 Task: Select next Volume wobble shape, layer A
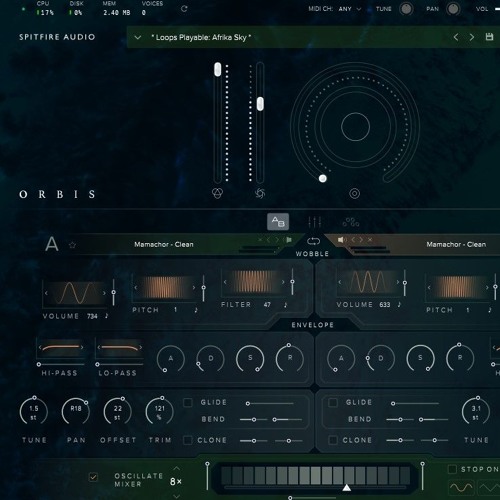pos(104,293)
